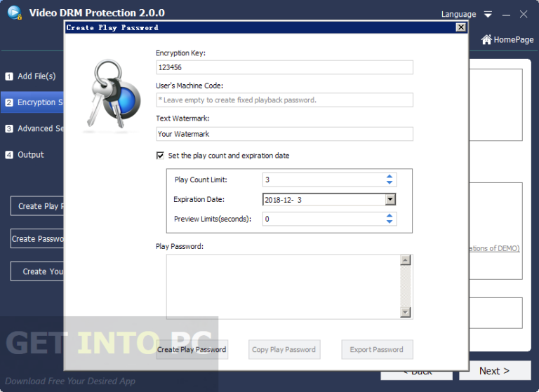Click step 4 number icon beside Output

click(x=9, y=155)
